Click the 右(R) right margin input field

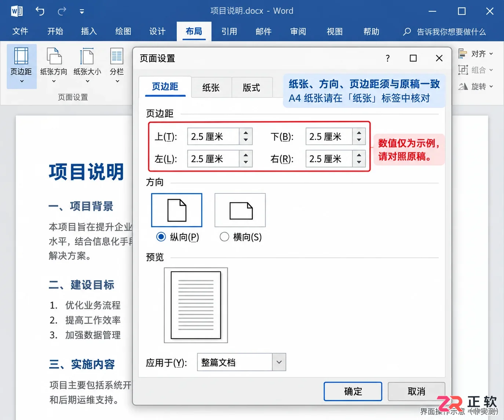pyautogui.click(x=329, y=159)
